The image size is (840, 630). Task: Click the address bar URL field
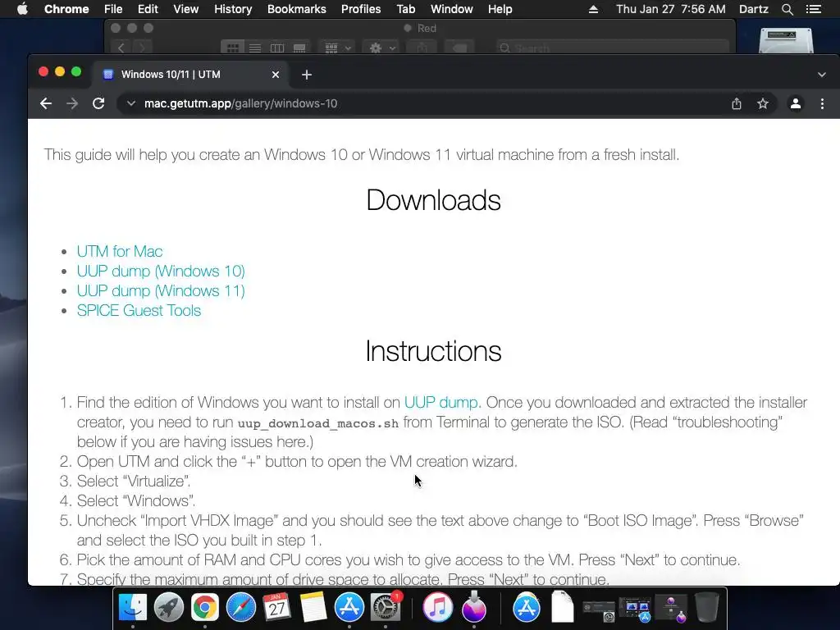pos(428,103)
